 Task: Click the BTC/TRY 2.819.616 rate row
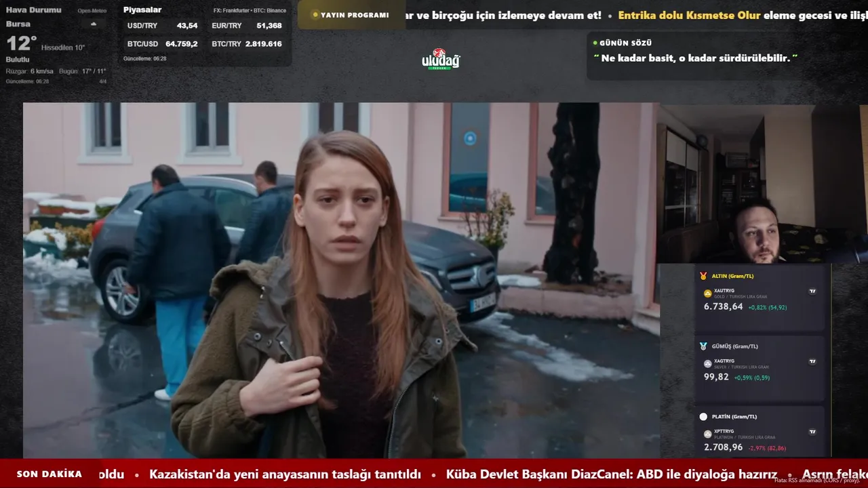pos(247,43)
